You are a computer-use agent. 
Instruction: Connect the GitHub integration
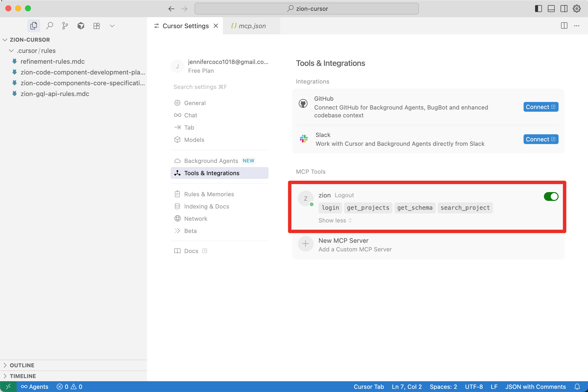click(541, 107)
